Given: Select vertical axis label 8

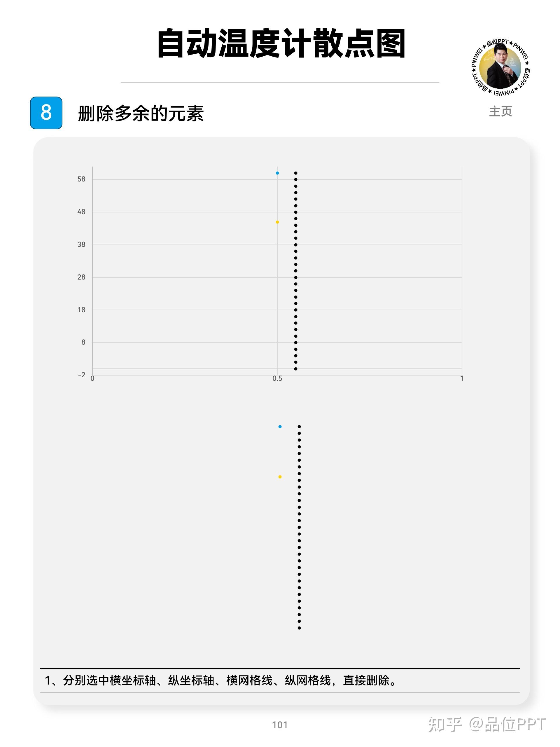Looking at the screenshot, I should coord(83,342).
